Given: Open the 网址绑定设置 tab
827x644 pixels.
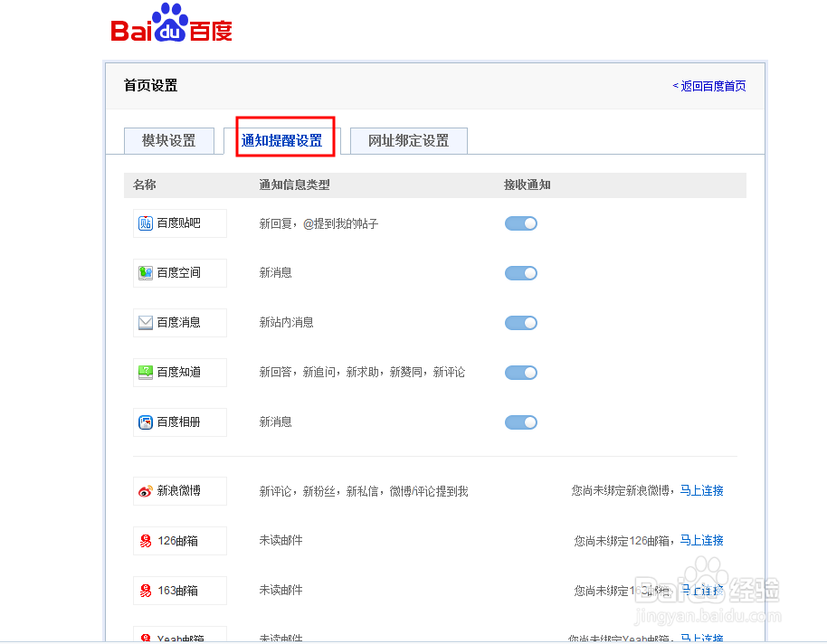Looking at the screenshot, I should point(409,141).
